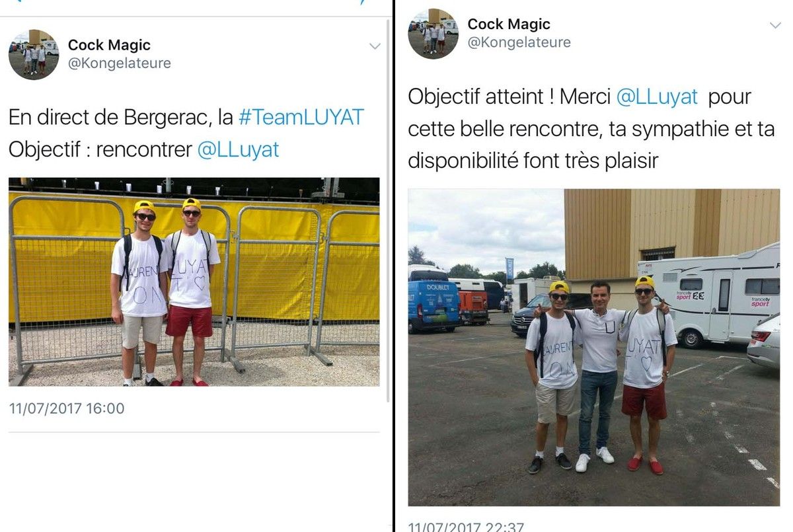
Task: Open the @LLuyat mention after 'rencontrer'
Action: coord(238,150)
